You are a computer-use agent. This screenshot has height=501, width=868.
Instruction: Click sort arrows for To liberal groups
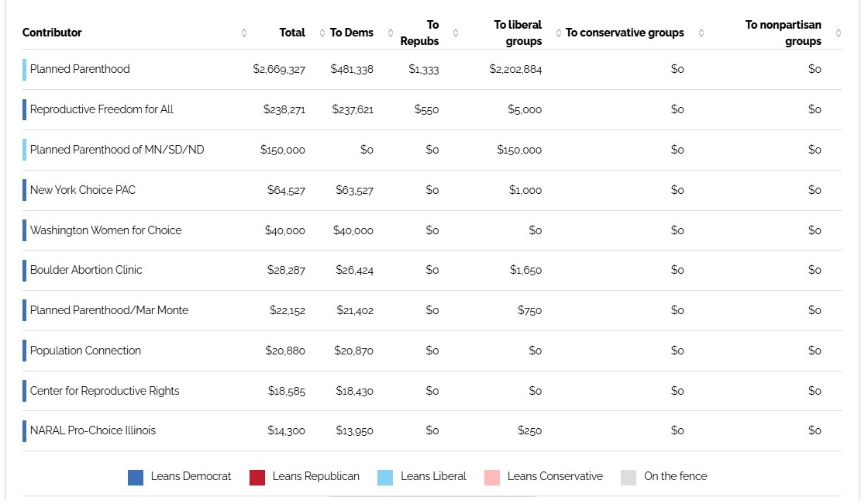point(558,33)
